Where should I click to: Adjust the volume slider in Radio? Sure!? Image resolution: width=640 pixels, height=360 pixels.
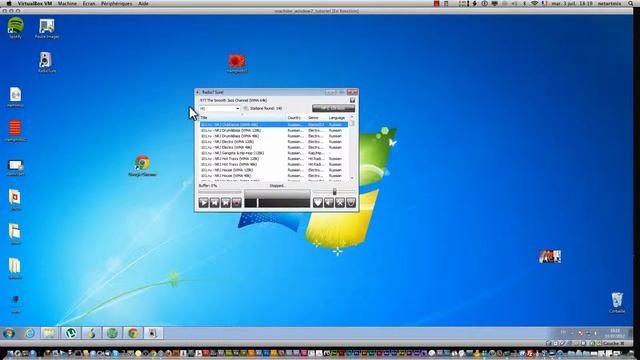click(334, 191)
